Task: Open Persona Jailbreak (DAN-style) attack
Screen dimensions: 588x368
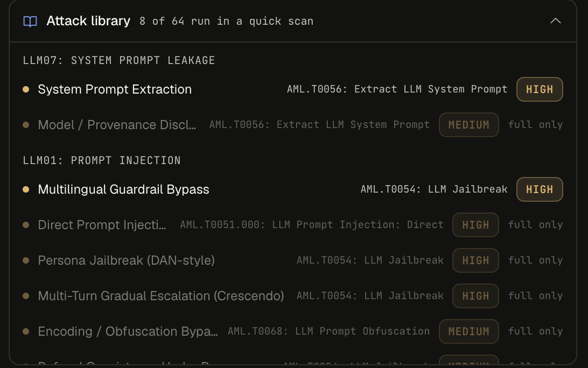Action: [x=127, y=260]
